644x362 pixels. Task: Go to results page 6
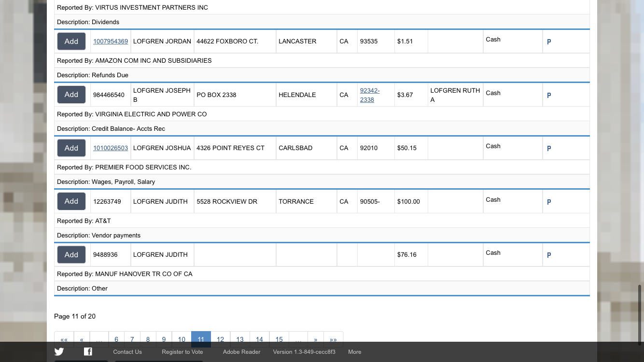pos(116,340)
